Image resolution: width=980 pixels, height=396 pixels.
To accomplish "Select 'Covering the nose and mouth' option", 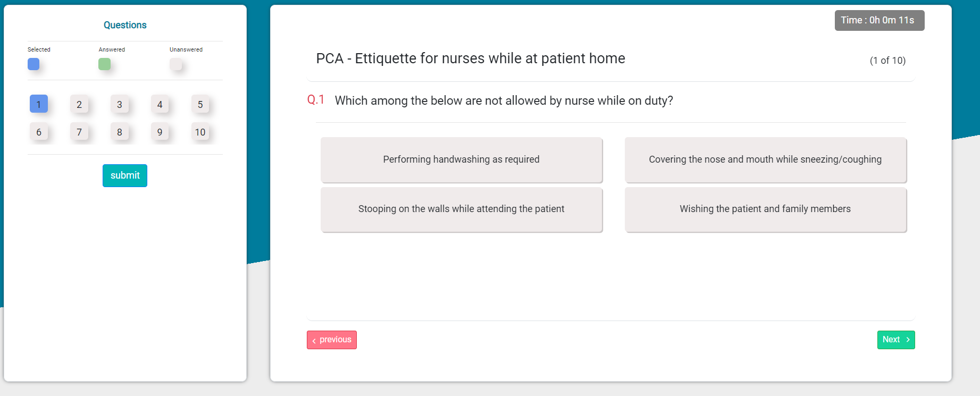I will click(765, 159).
